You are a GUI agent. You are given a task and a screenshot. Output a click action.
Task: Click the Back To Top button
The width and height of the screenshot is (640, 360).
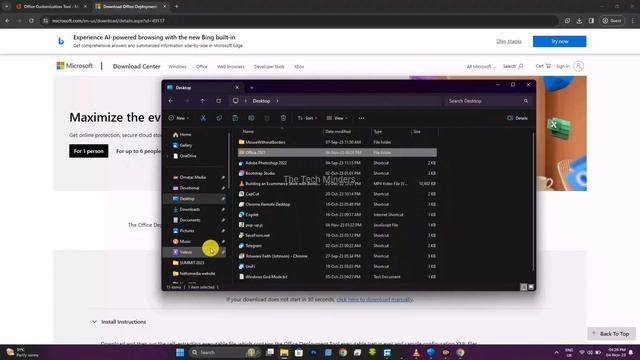point(611,334)
